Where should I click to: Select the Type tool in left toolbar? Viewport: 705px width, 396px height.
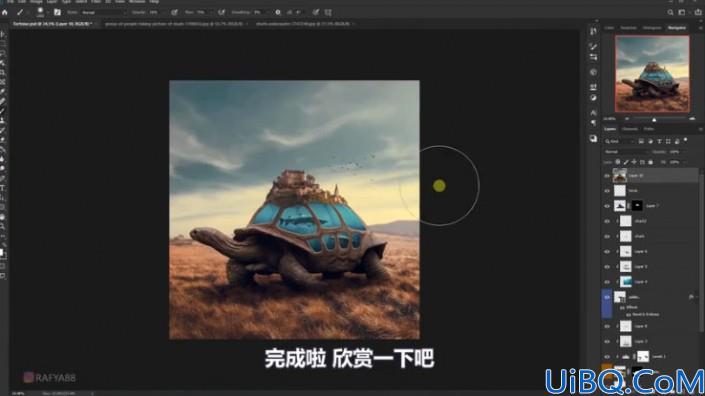[3, 188]
